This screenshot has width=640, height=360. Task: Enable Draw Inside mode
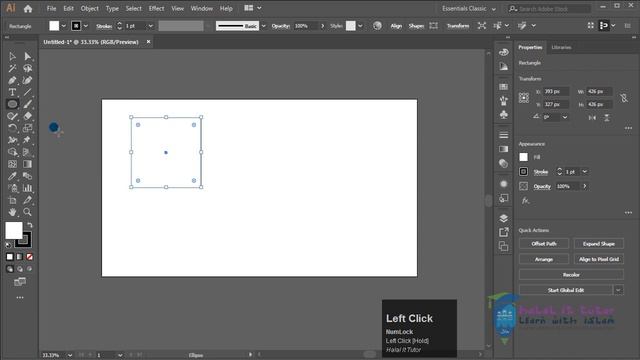(x=29, y=269)
